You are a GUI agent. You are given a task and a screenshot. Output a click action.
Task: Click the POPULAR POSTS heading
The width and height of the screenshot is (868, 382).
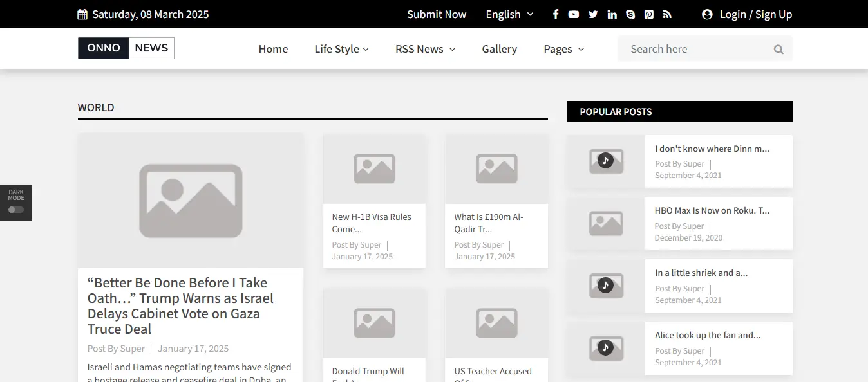[616, 112]
